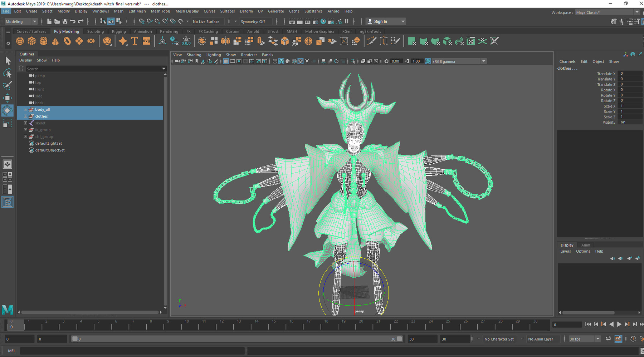The height and width of the screenshot is (357, 644).
Task: Activate the Paint Selection tool in the toolbox
Action: [x=8, y=85]
